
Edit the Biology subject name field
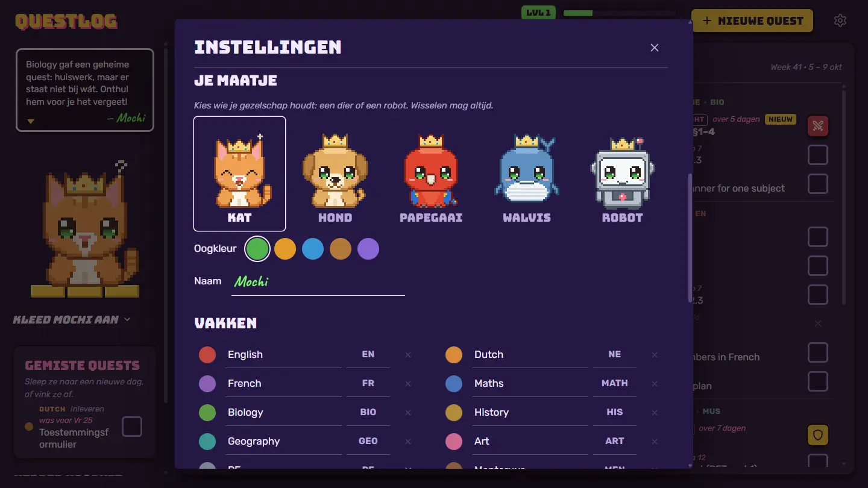click(283, 413)
